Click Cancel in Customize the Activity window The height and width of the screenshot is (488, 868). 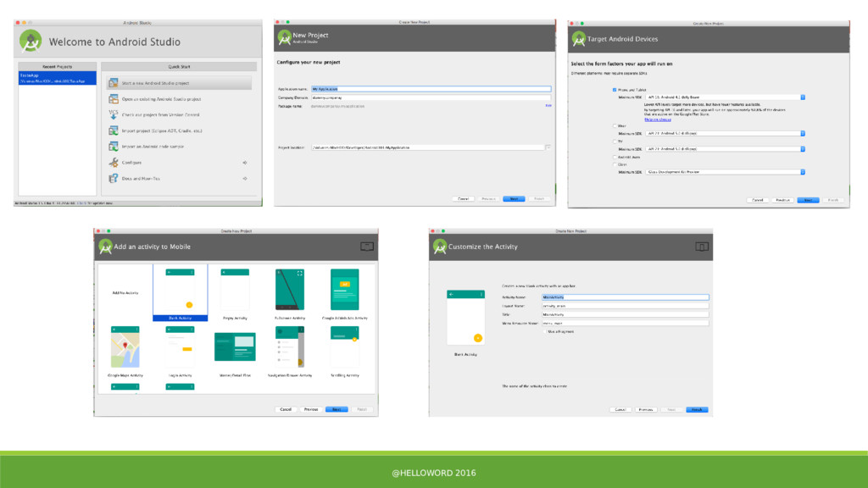620,410
